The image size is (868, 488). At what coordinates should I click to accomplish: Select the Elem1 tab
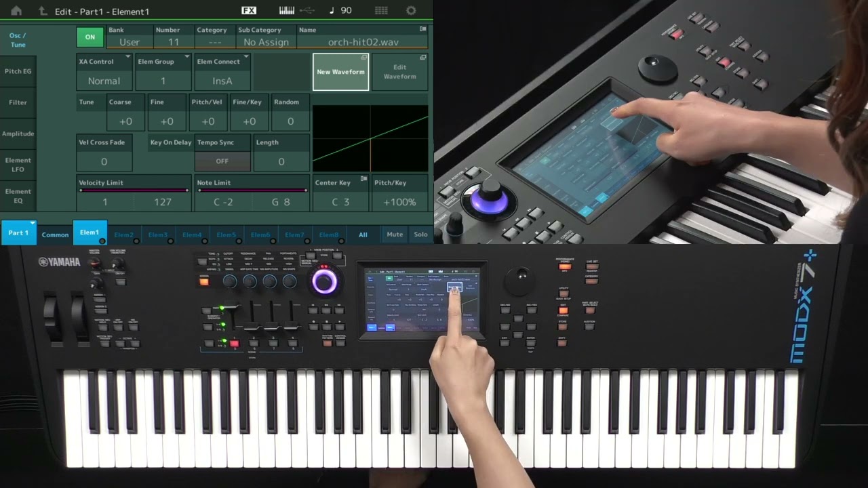pyautogui.click(x=90, y=232)
